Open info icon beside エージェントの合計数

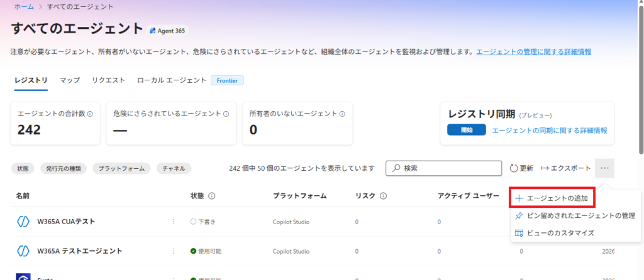[x=90, y=114]
